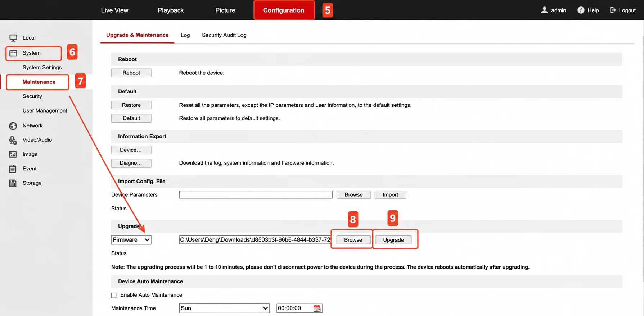Switch to Picture tab

click(225, 10)
